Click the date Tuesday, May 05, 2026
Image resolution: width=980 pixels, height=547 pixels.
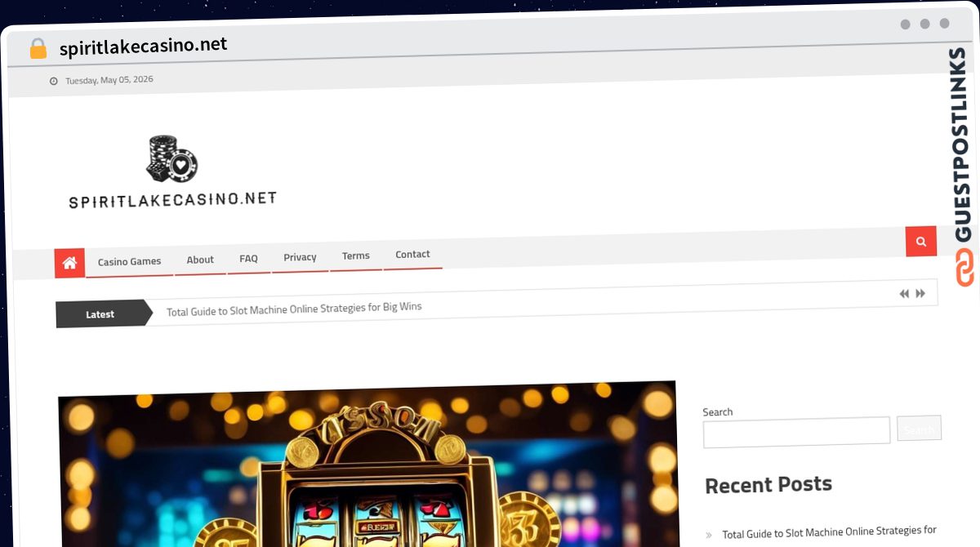coord(109,80)
